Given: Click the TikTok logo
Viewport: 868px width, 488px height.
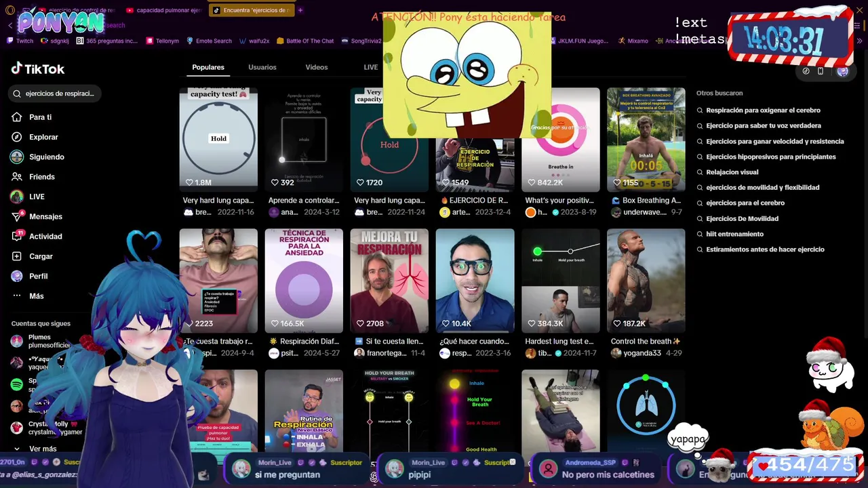Looking at the screenshot, I should pos(38,68).
